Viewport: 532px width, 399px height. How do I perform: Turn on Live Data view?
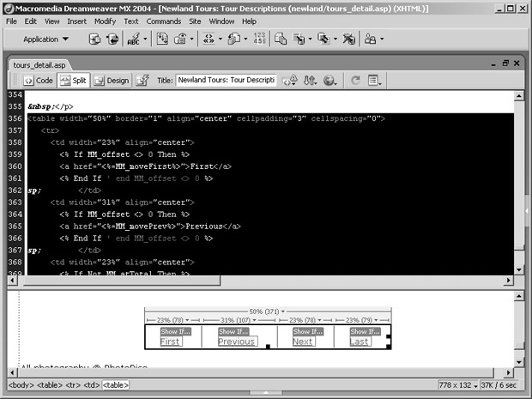tap(142, 81)
